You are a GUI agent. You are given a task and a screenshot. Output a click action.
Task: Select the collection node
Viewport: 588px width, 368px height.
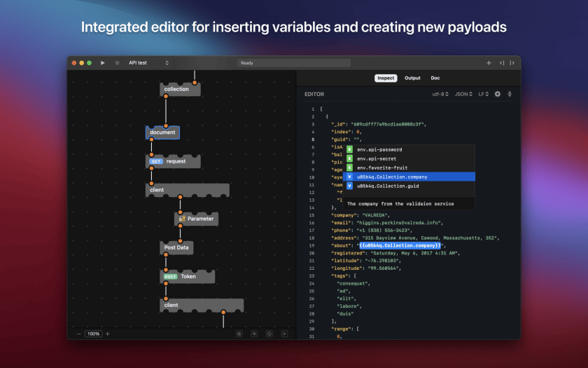point(180,90)
